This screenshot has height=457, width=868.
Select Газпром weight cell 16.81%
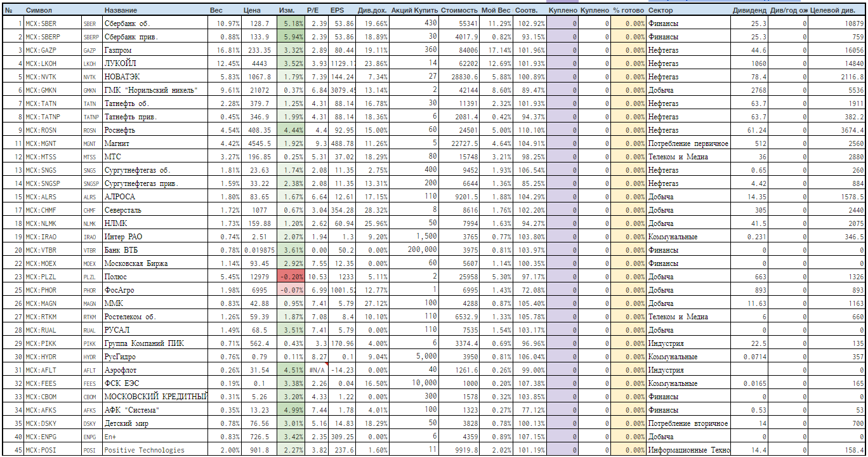[225, 50]
